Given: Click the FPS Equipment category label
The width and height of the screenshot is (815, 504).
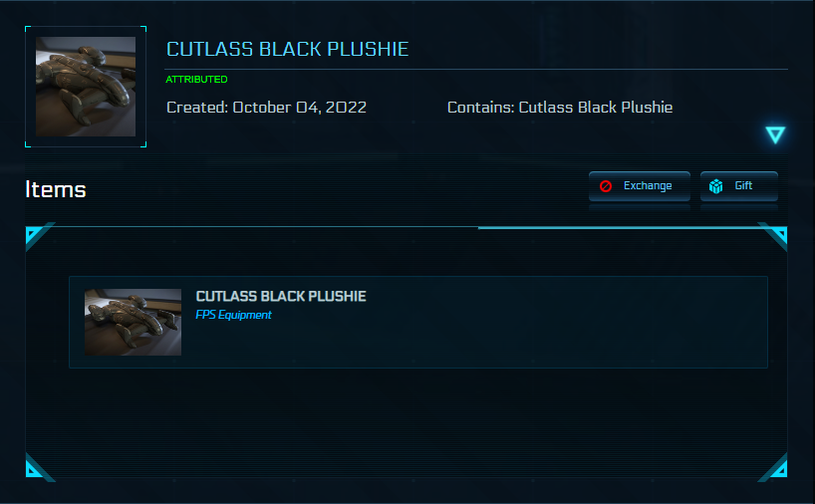Looking at the screenshot, I should (x=234, y=315).
